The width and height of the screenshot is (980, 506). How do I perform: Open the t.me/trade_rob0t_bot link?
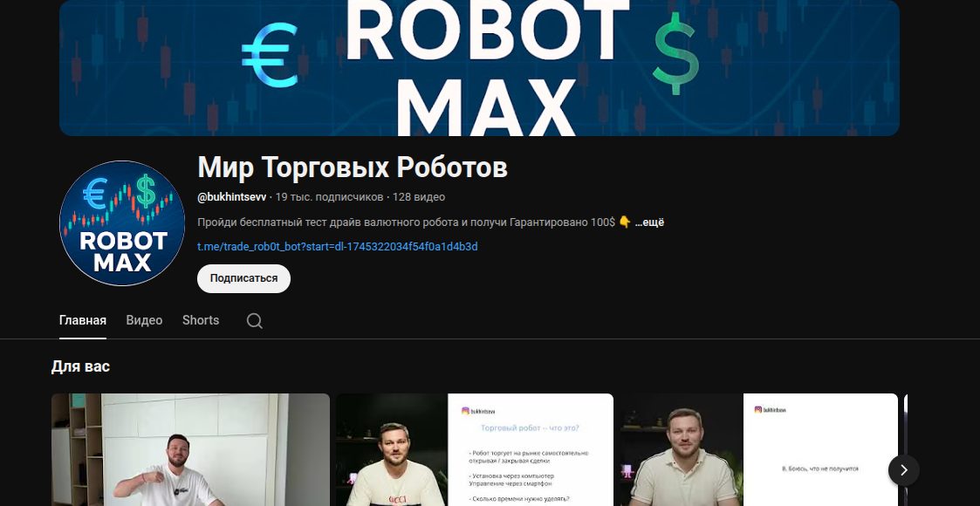[x=338, y=247]
